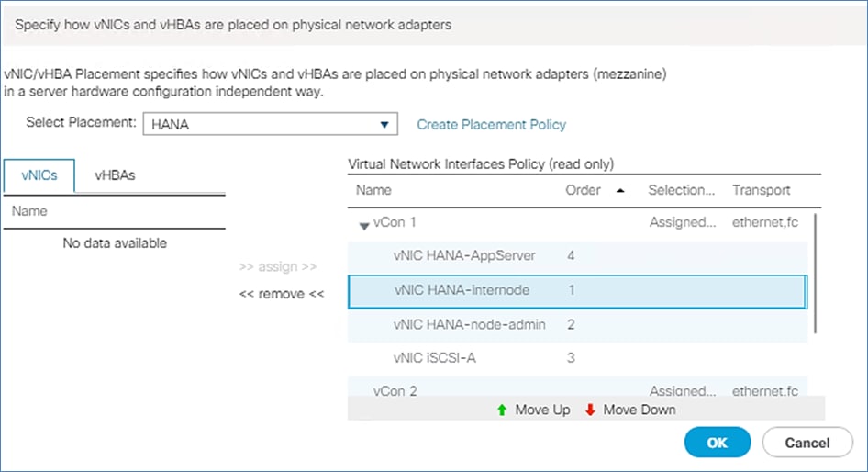Click the vertical scrollbar of policy table
This screenshot has height=472, width=868.
pos(816,273)
